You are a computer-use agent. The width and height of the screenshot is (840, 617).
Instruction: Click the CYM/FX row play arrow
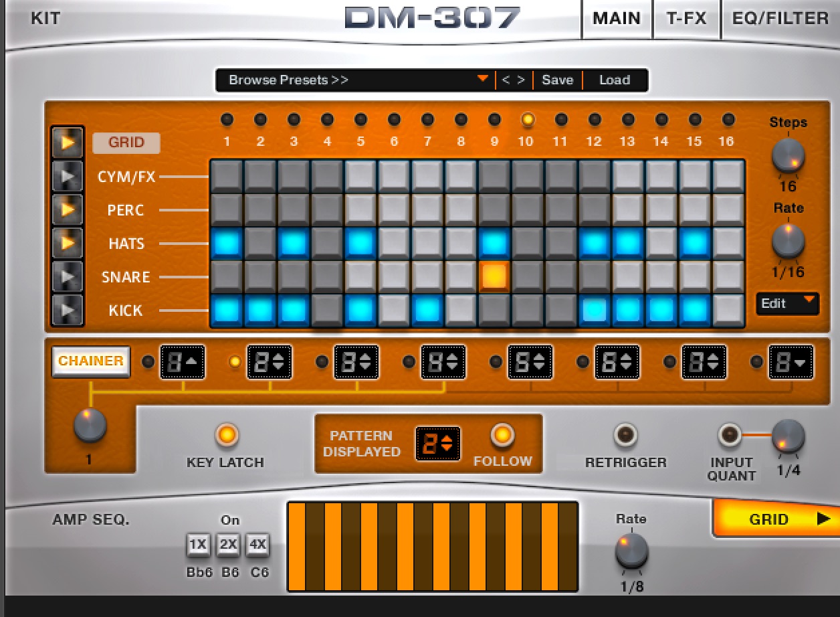tap(68, 176)
